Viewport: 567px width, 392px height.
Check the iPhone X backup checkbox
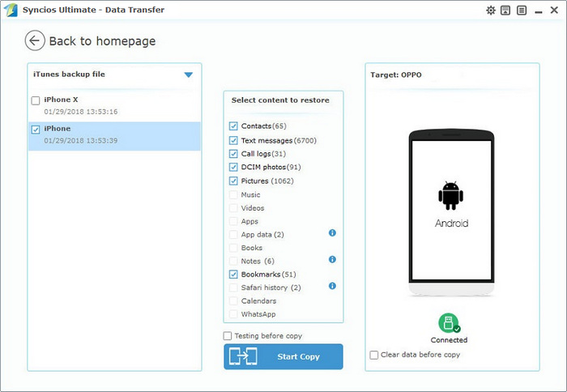point(36,100)
